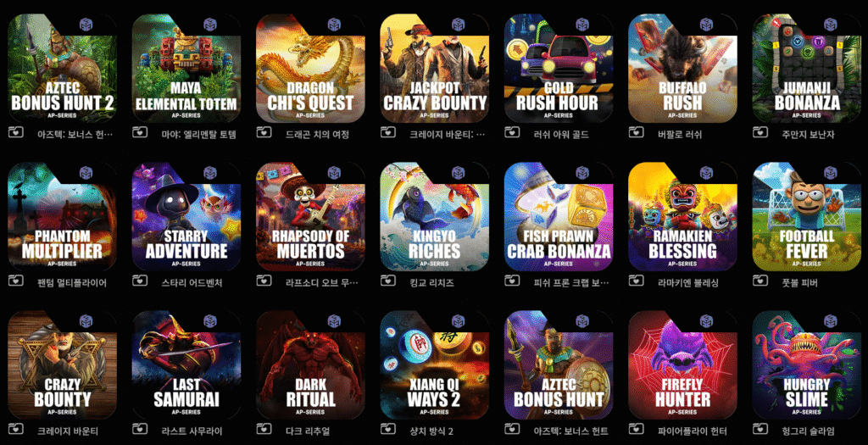868x445 pixels.
Task: Open the Xiang Qi Ways 2 thumbnail
Action: click(x=435, y=364)
